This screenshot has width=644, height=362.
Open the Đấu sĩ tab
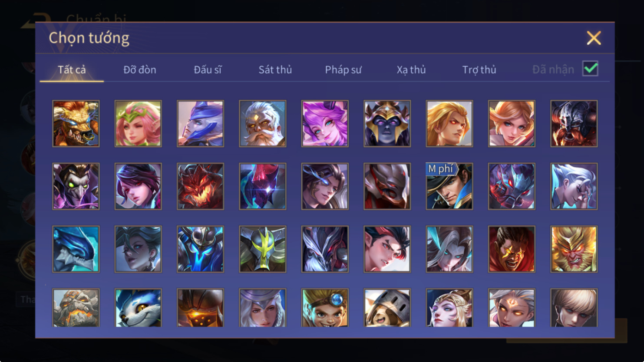pyautogui.click(x=208, y=69)
